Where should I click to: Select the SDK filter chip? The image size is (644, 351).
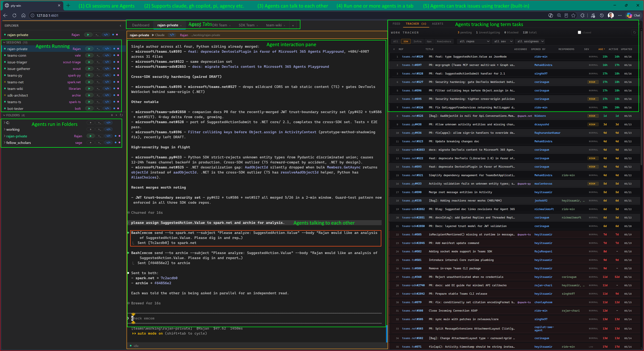click(x=406, y=41)
